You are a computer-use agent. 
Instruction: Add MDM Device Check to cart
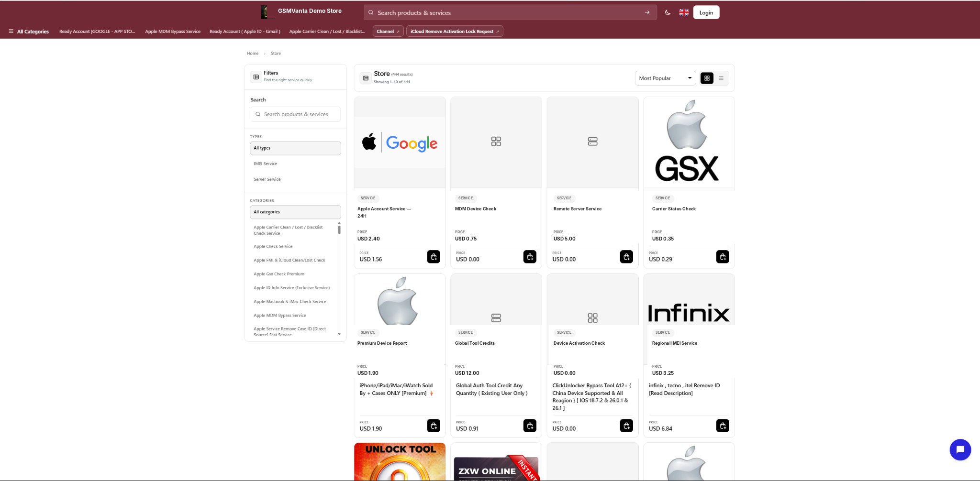click(530, 257)
